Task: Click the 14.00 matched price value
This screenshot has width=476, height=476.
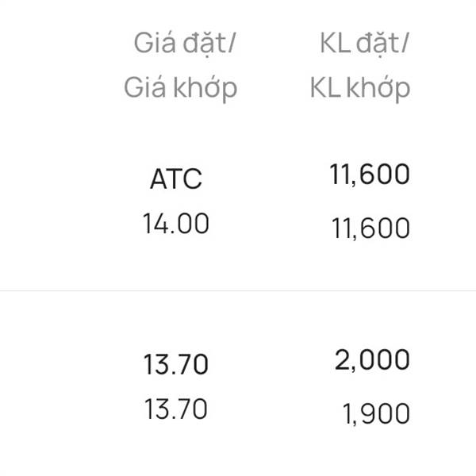Action: pos(176,225)
